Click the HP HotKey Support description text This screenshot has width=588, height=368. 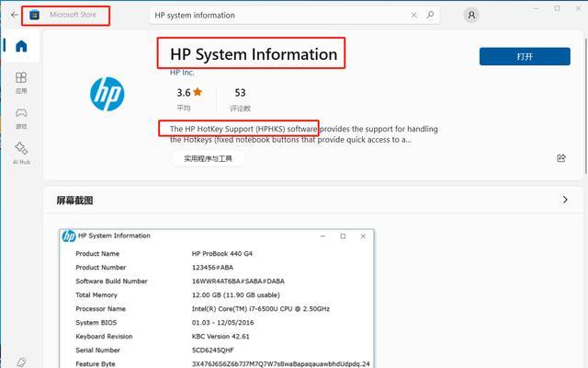304,134
